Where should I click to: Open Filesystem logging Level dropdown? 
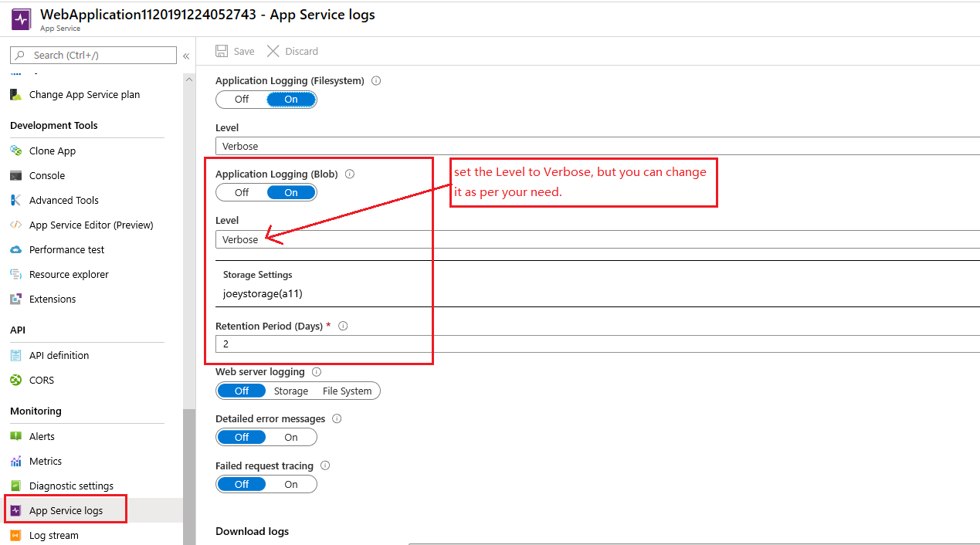[x=598, y=146]
